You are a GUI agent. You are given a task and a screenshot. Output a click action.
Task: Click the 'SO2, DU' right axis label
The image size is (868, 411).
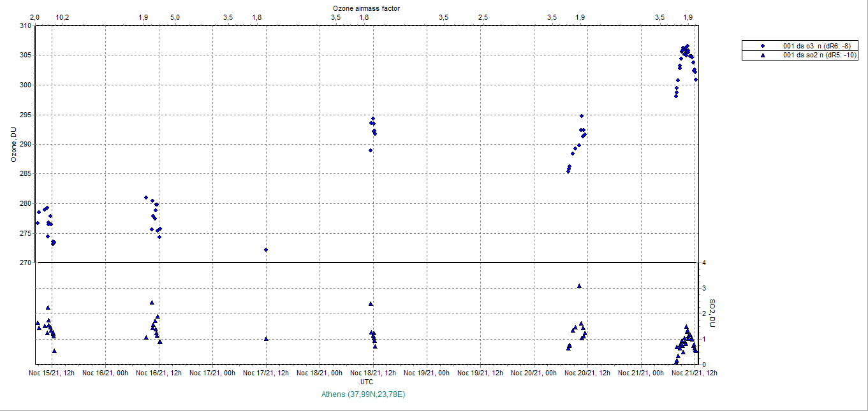(x=712, y=312)
